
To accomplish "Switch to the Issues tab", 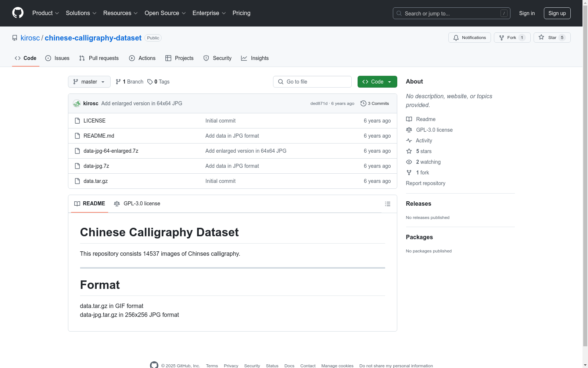I will [57, 58].
